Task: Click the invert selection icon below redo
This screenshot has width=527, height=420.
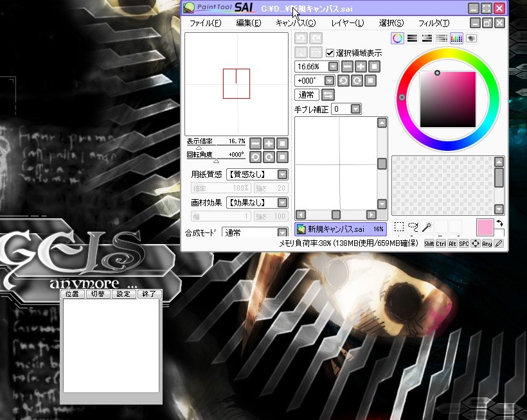Action: tap(316, 53)
